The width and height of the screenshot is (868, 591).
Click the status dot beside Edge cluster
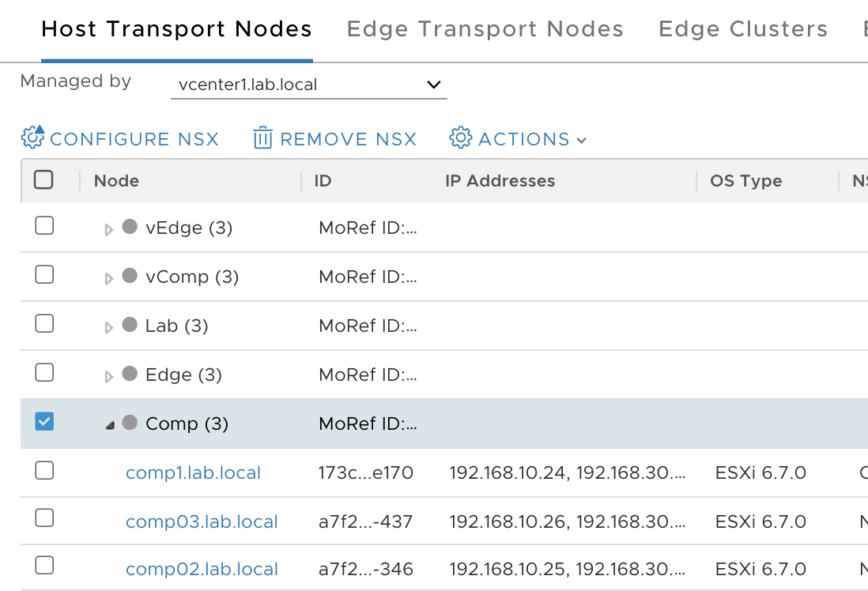click(x=129, y=375)
